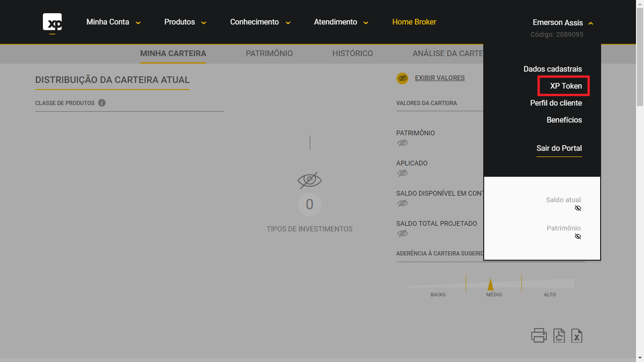644x362 pixels.
Task: Open the Atendimento menu
Action: [336, 22]
